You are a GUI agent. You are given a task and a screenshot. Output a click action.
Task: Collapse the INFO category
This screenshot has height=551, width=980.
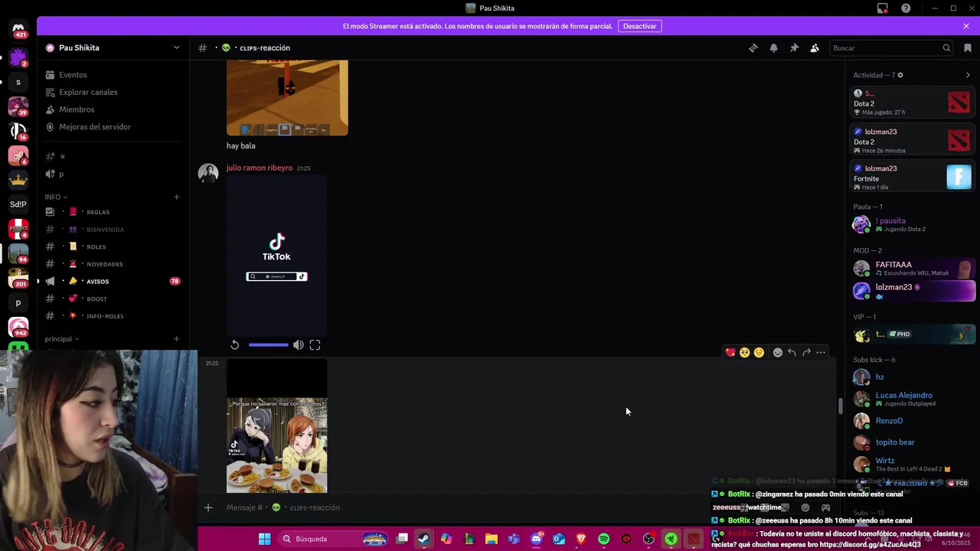[x=55, y=197]
